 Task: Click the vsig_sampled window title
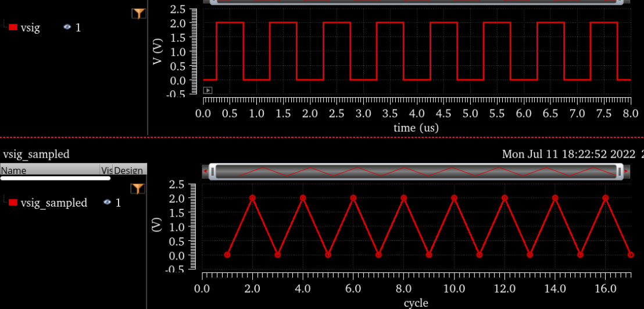tap(36, 154)
